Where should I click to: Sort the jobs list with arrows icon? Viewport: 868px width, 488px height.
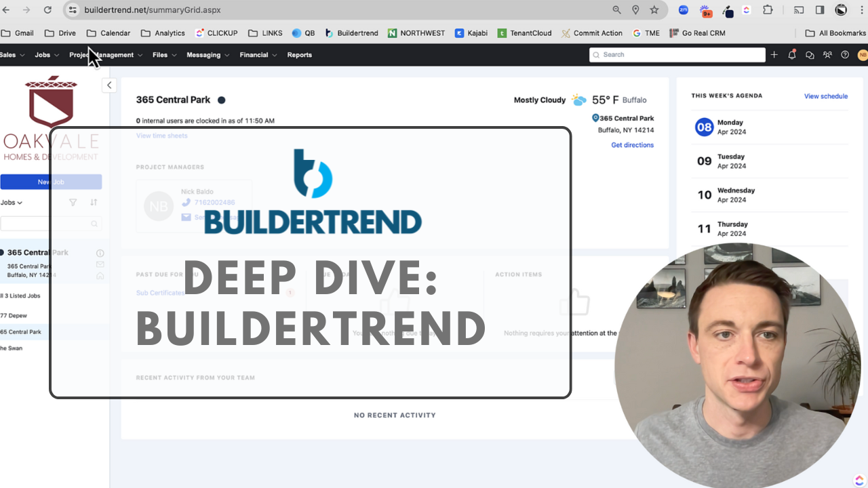click(x=94, y=202)
